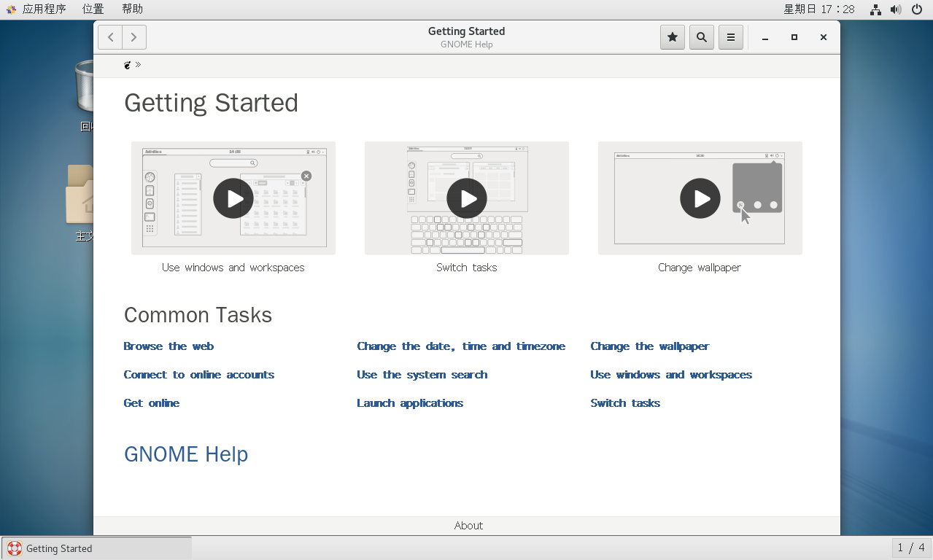Open Change the date, time and timezone

pyautogui.click(x=461, y=346)
